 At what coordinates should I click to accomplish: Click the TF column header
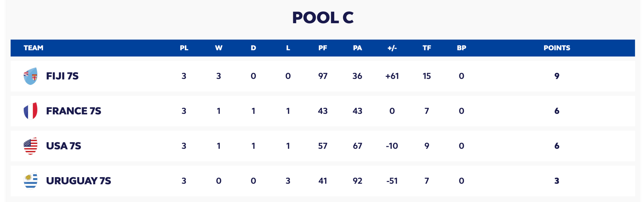[x=427, y=48]
